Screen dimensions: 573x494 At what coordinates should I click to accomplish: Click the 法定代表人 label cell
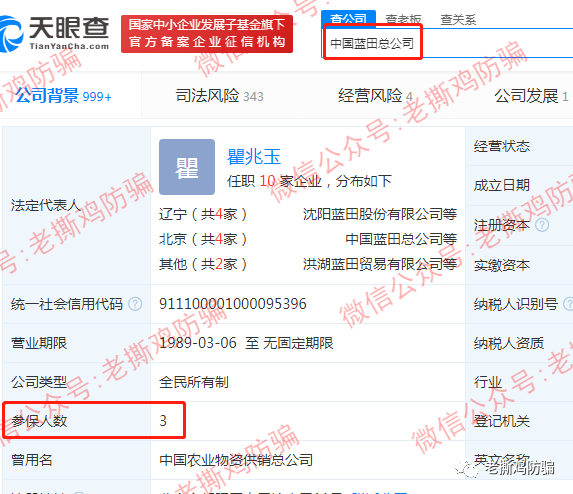pos(77,205)
